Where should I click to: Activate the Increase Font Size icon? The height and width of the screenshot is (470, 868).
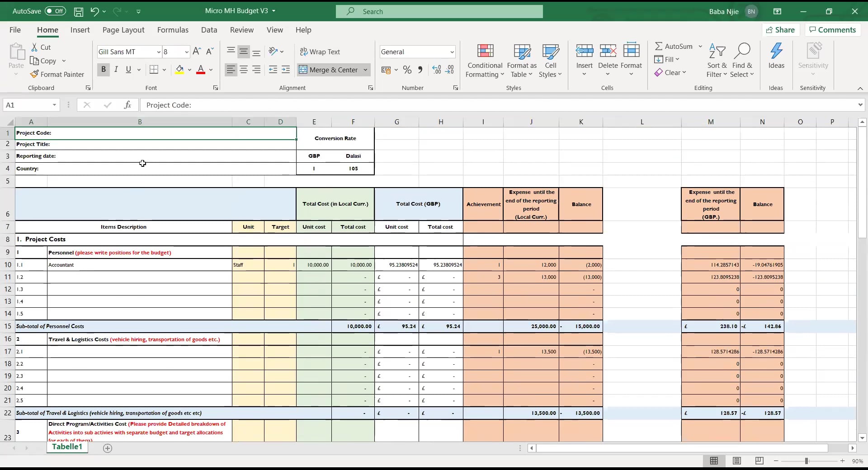(197, 51)
